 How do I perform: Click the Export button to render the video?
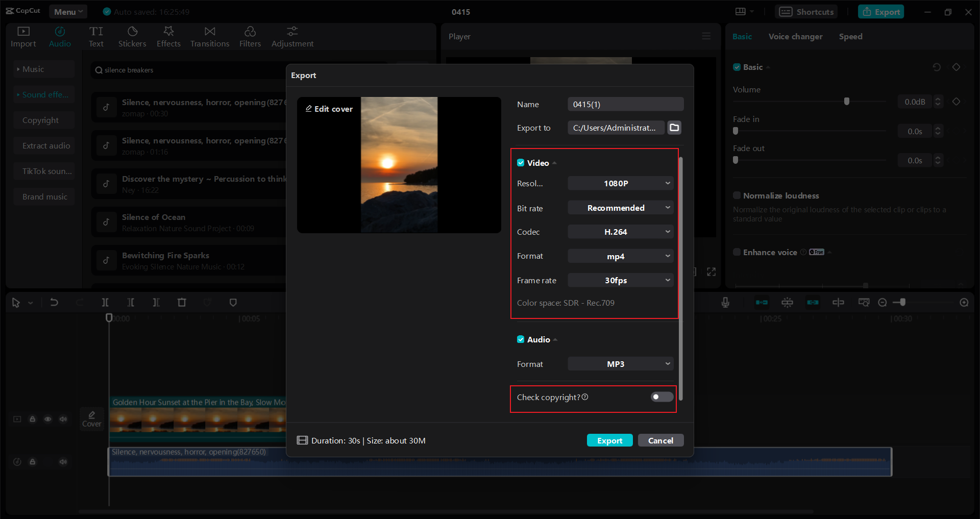tap(609, 440)
